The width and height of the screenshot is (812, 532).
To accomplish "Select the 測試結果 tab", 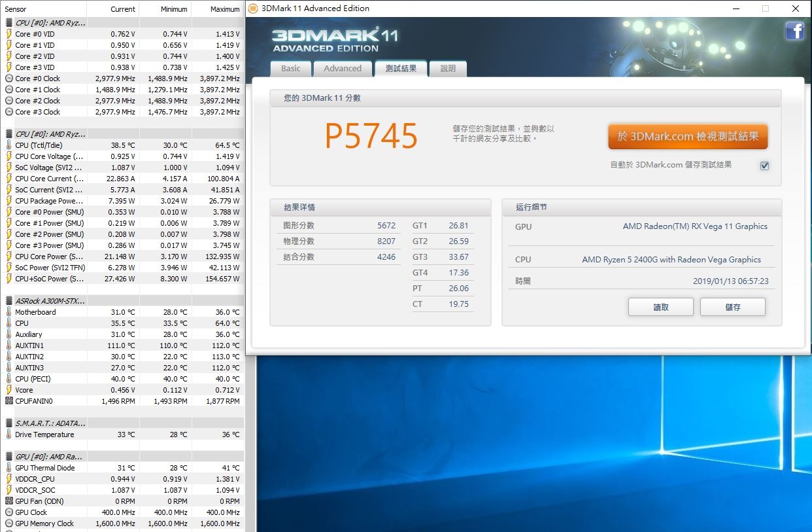I will 401,69.
